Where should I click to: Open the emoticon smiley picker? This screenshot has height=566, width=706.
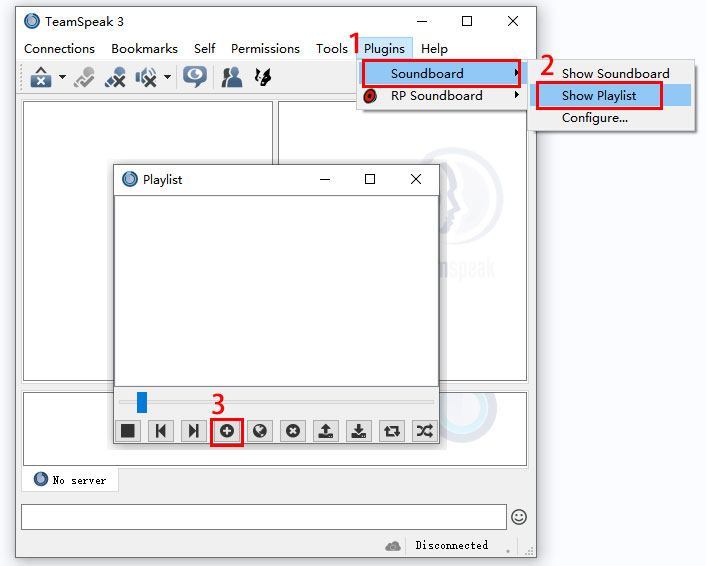519,517
